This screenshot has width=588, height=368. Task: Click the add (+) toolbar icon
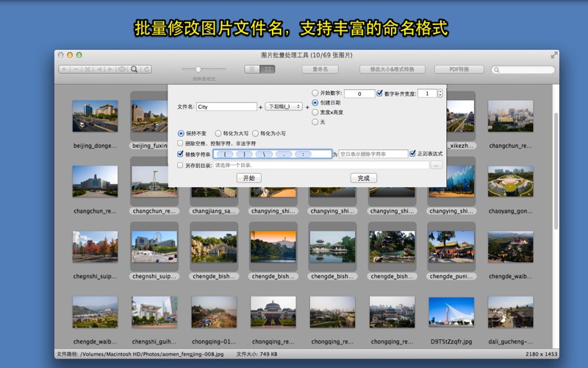pos(64,69)
